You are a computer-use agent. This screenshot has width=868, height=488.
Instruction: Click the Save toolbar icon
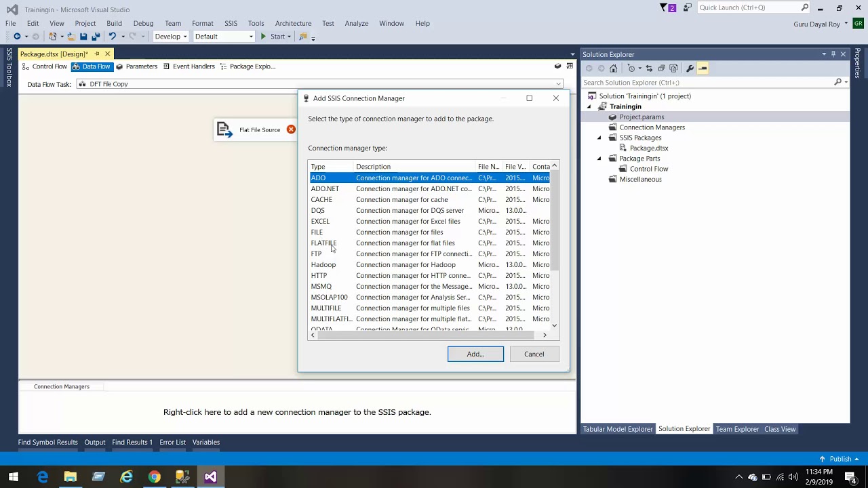(x=83, y=37)
